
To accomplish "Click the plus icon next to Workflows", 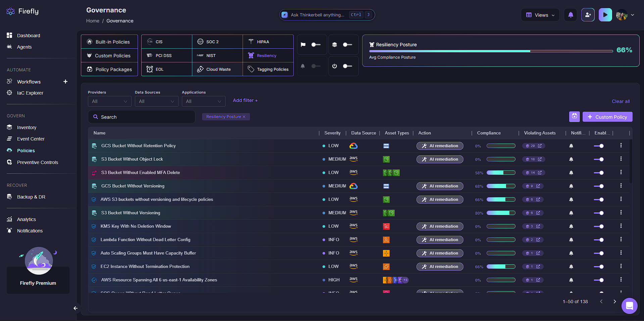I will pyautogui.click(x=65, y=82).
